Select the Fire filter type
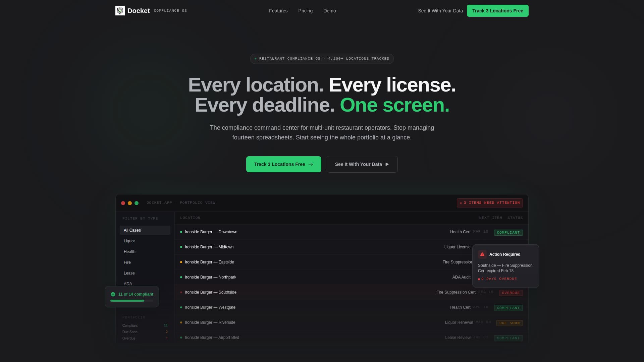The width and height of the screenshot is (644, 362). tap(127, 262)
